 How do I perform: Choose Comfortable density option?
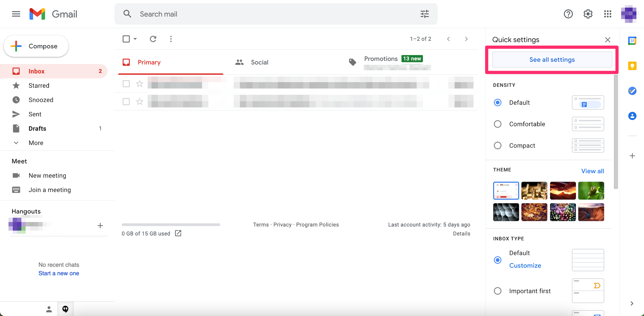click(498, 124)
